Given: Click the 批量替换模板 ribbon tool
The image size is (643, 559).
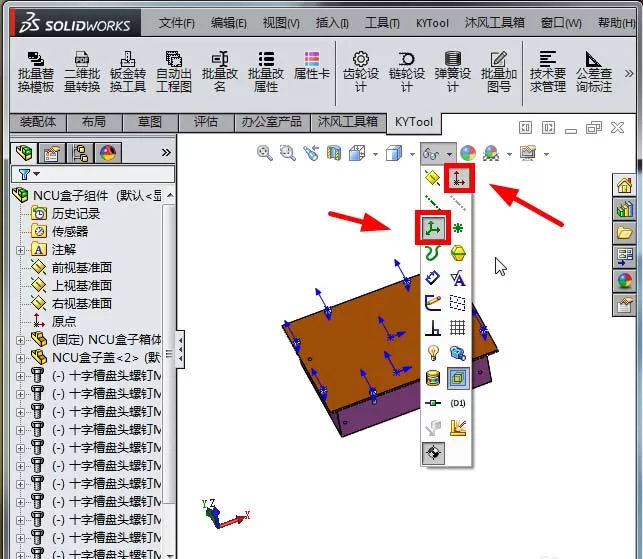Looking at the screenshot, I should pos(36,72).
